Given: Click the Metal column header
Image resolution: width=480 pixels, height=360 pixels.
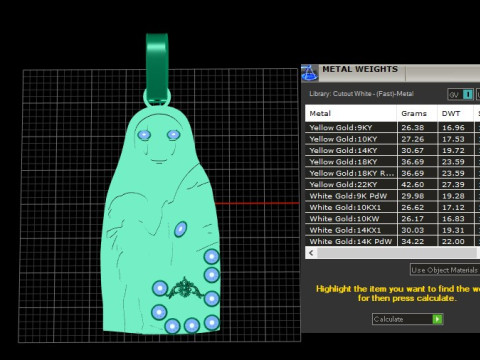Looking at the screenshot, I should pyautogui.click(x=351, y=113).
